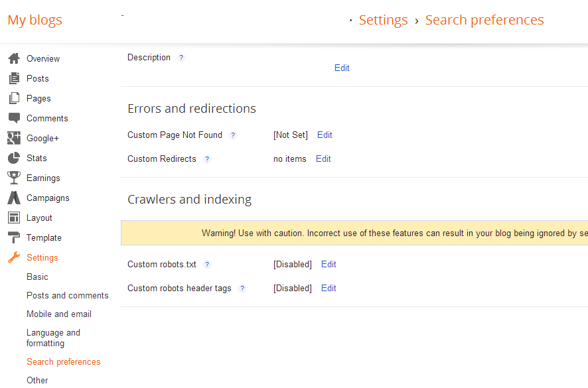Viewport: 588px width, 388px height.
Task: Show help for Custom Page Not Found
Action: coord(233,135)
